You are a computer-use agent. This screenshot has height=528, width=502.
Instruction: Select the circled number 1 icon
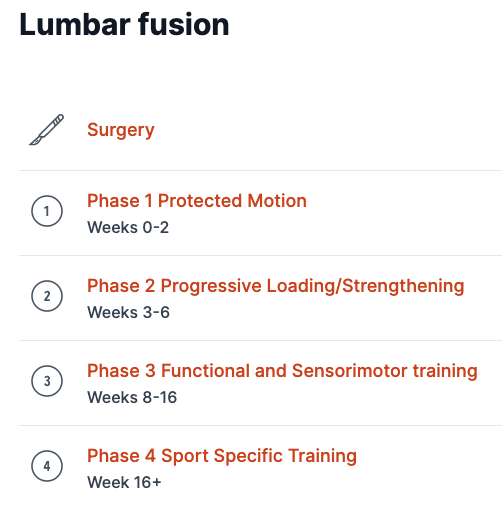pos(47,211)
